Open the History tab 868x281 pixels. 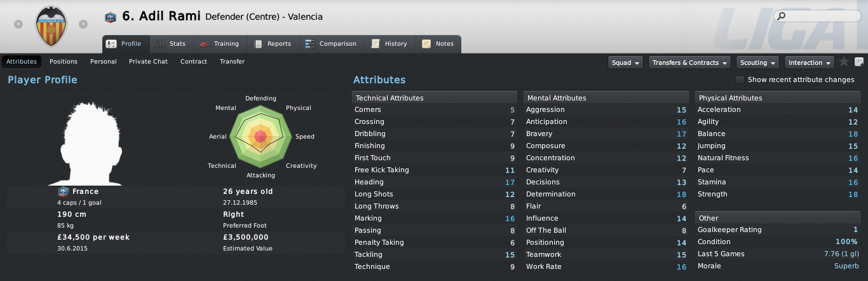(x=390, y=44)
